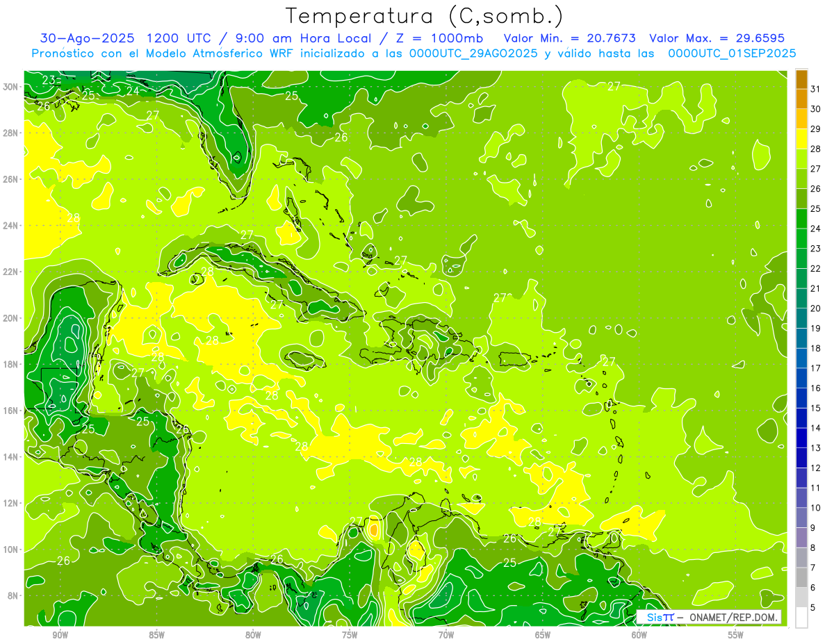The height and width of the screenshot is (644, 834).
Task: Click the '85W' longitude axis label
Action: [157, 634]
